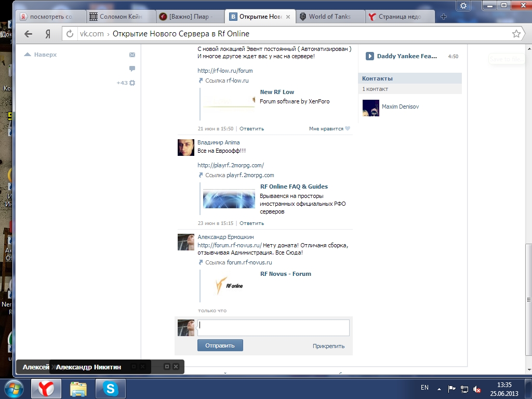Open Maxim Denisov's contact profile
532x399 pixels.
401,107
